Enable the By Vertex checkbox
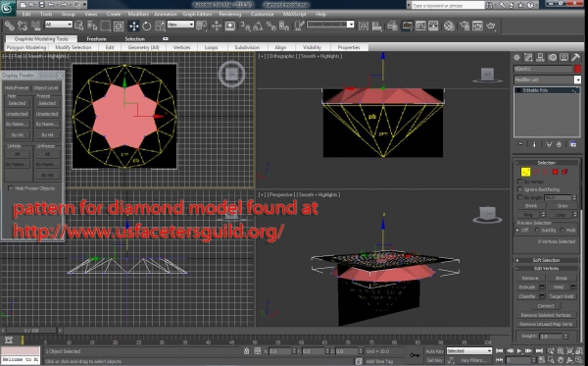Image resolution: width=588 pixels, height=366 pixels. point(519,182)
